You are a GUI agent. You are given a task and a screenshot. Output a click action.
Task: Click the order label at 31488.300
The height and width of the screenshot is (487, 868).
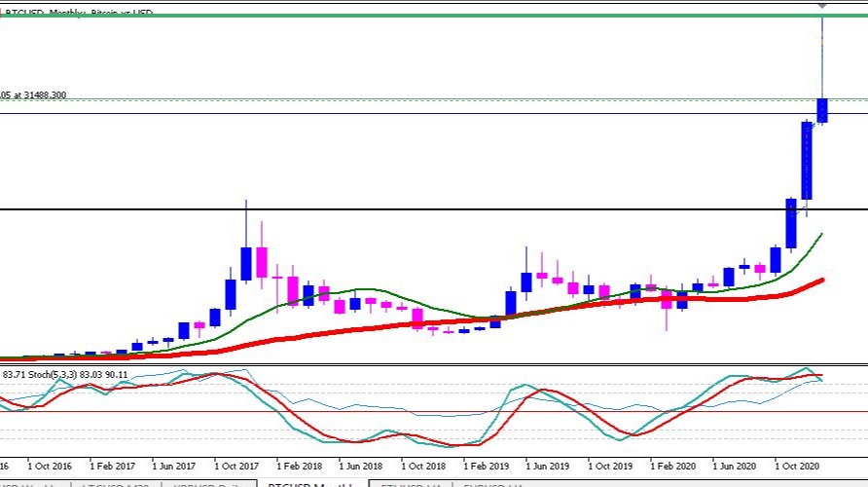33,95
